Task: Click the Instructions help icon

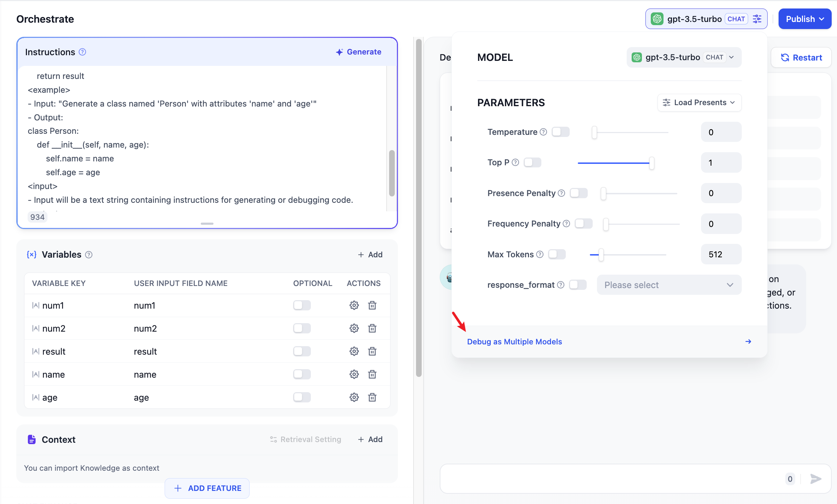Action: coord(82,52)
